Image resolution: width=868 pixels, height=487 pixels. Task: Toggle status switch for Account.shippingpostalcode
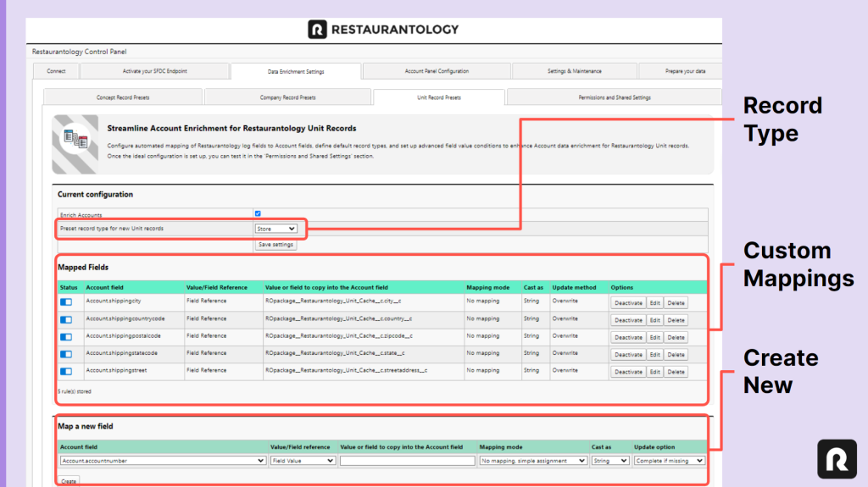pyautogui.click(x=66, y=337)
